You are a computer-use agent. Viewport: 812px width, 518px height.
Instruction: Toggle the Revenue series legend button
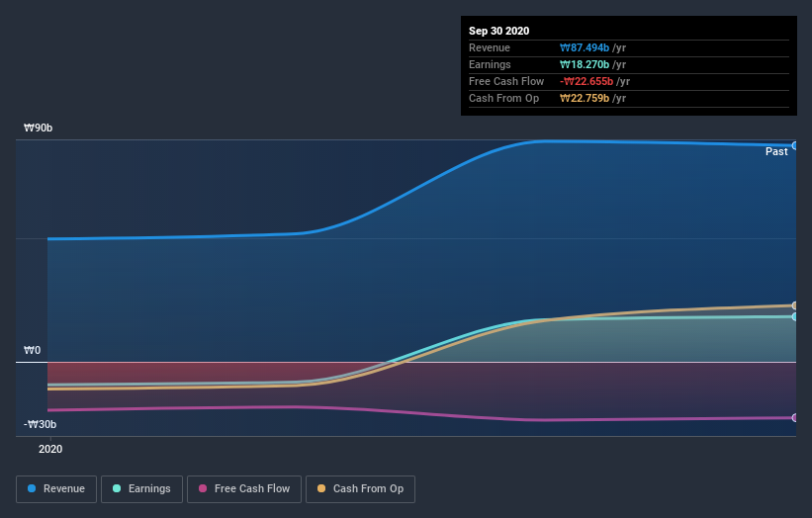[x=56, y=489]
